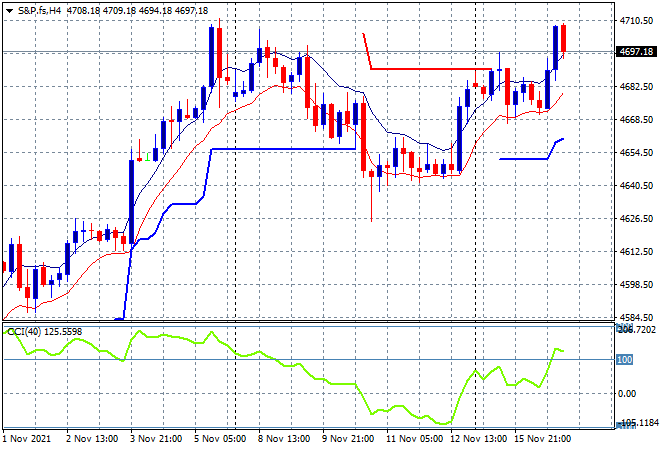Click the 4710.50 price axis label
This screenshot has width=660, height=450.
(636, 21)
